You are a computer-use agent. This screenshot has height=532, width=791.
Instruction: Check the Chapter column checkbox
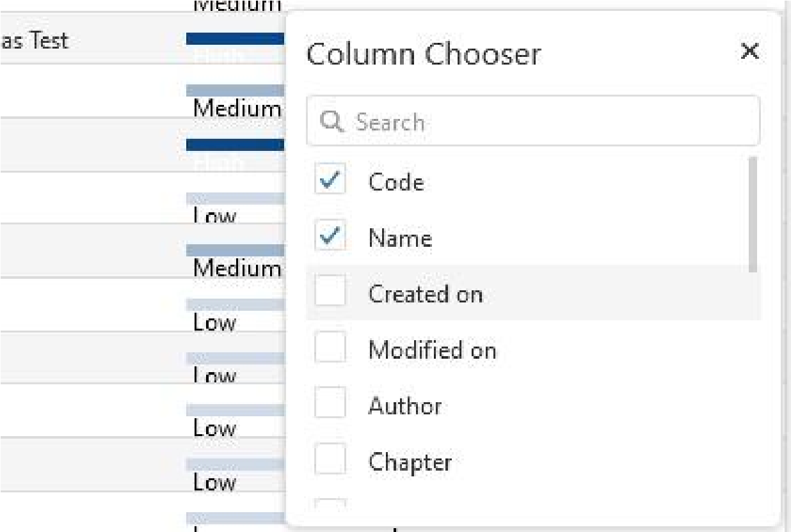click(x=331, y=461)
